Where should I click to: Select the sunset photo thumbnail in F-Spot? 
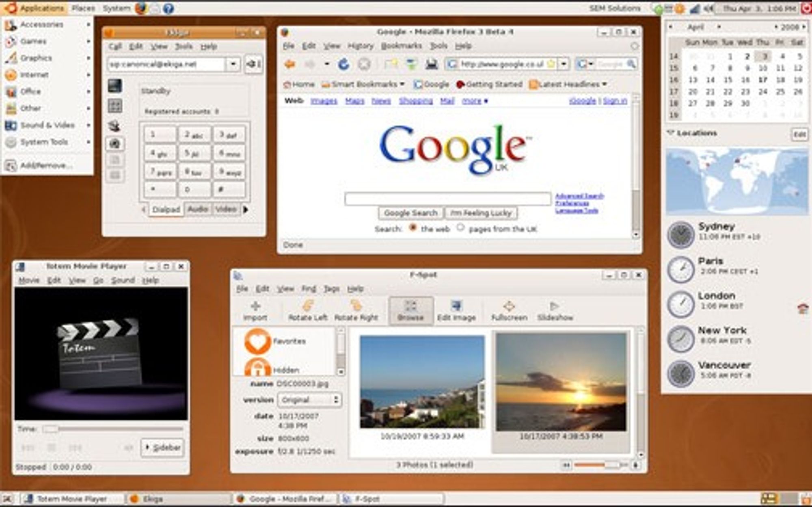pos(561,382)
